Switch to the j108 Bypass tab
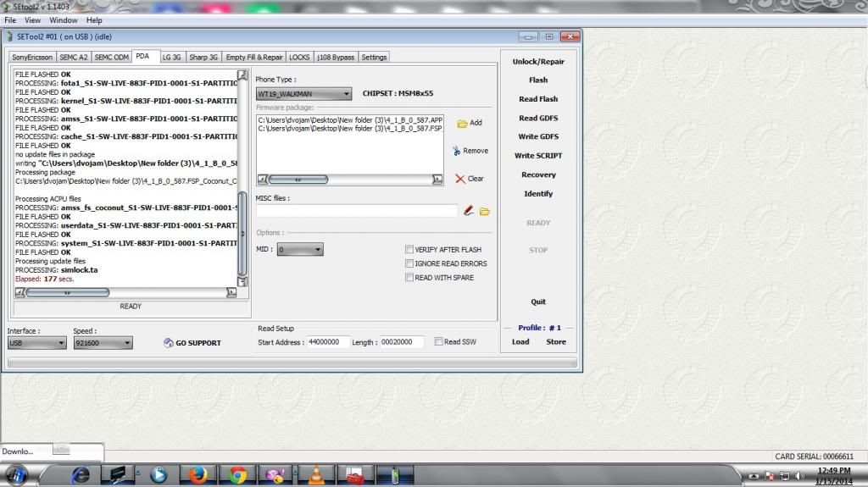 point(336,57)
